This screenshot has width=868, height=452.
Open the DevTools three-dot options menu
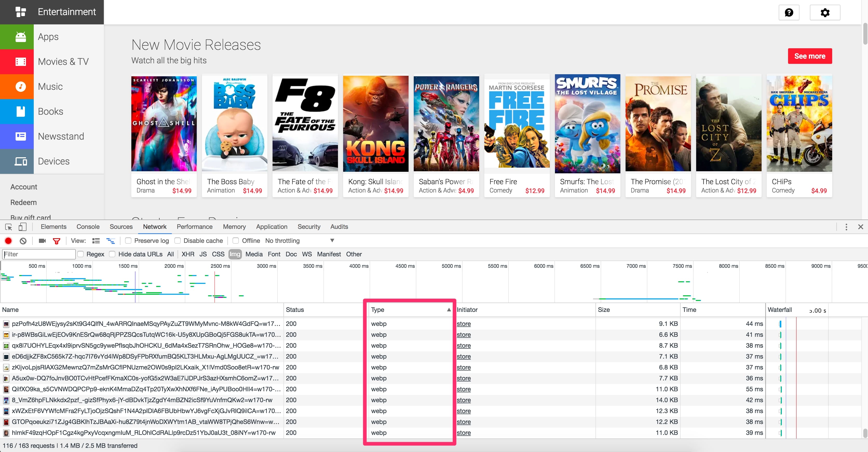(x=846, y=227)
